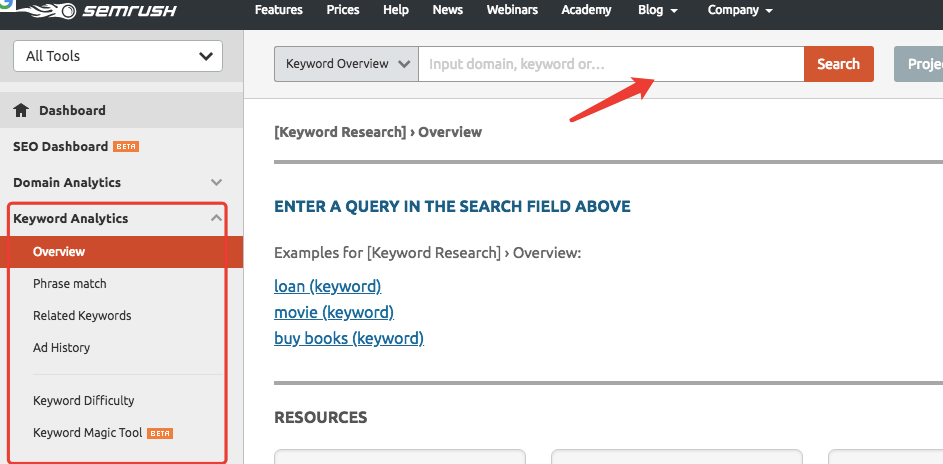943x464 pixels.
Task: Go to Help in top navigation
Action: (x=396, y=10)
